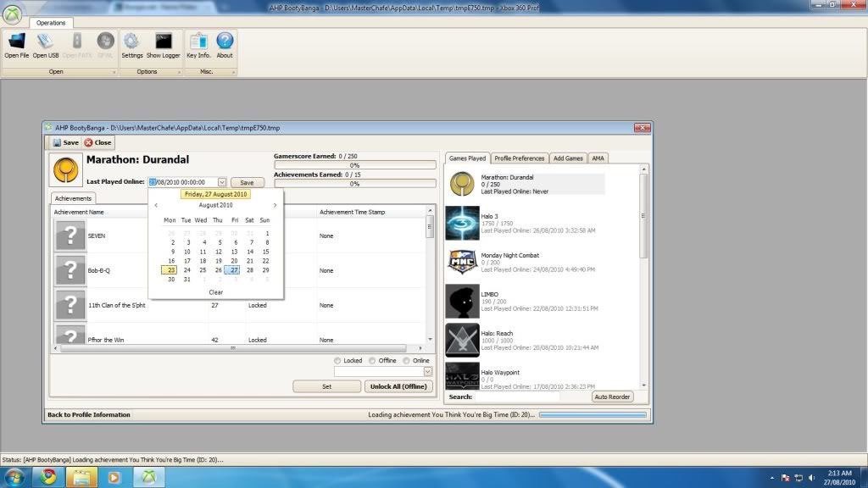Clear the date in the calendar popup

click(x=216, y=292)
